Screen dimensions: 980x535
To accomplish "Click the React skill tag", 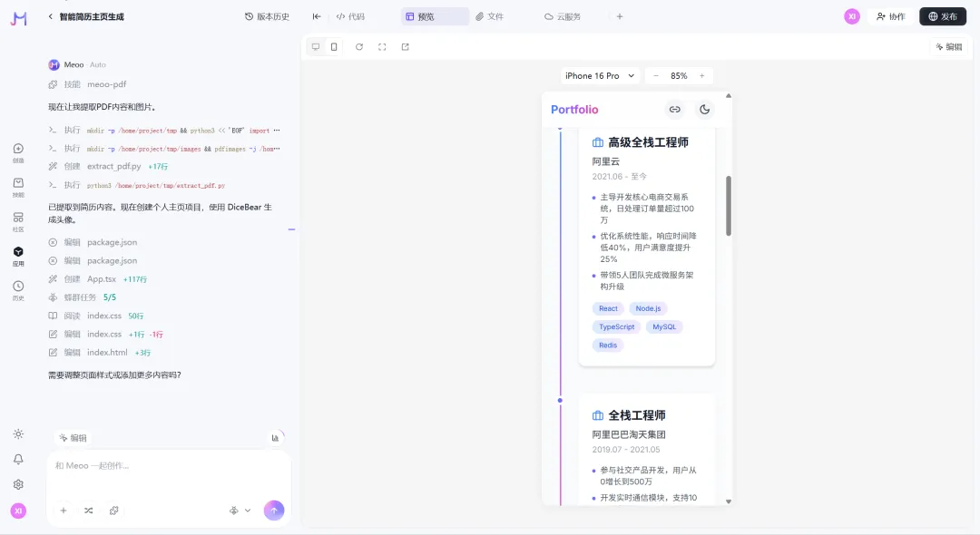I will click(x=608, y=308).
